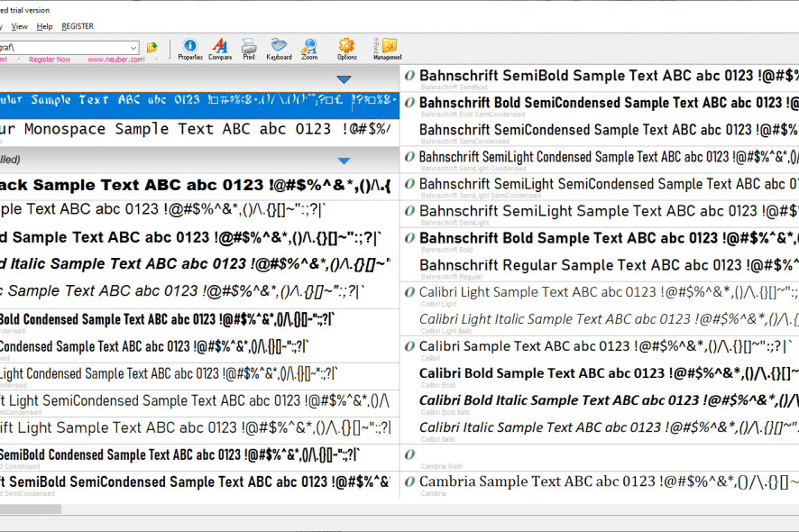Click the horizontal scrollbar thumb at bottom
The image size is (799, 532).
[x=31, y=509]
